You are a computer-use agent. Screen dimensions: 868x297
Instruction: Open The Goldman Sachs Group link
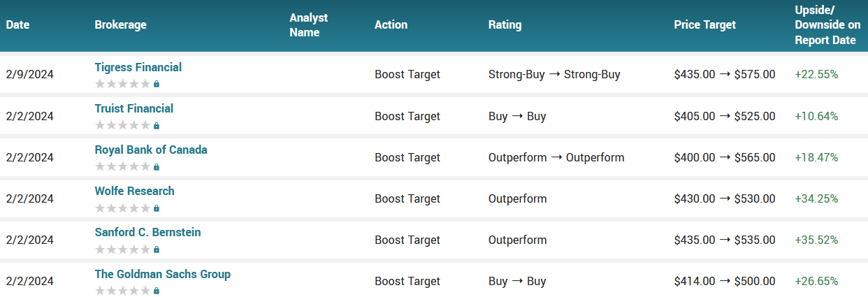pos(162,274)
